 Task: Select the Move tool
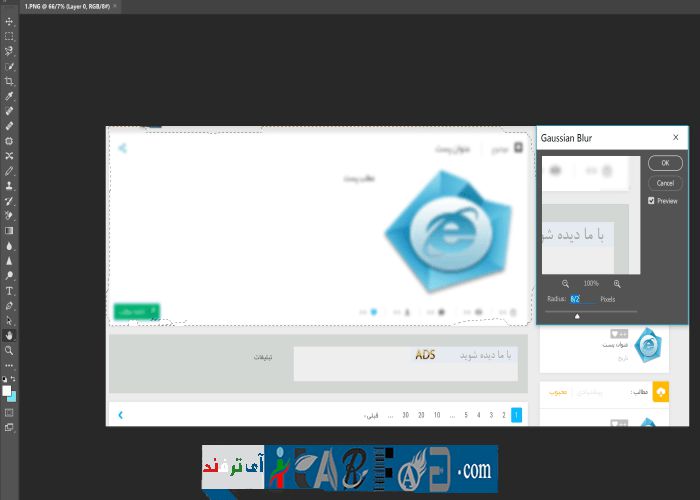[x=9, y=21]
